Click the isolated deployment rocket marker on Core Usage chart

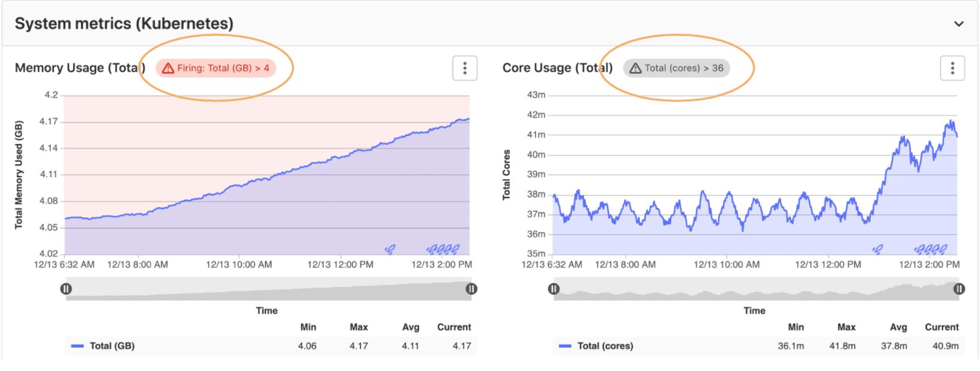878,249
